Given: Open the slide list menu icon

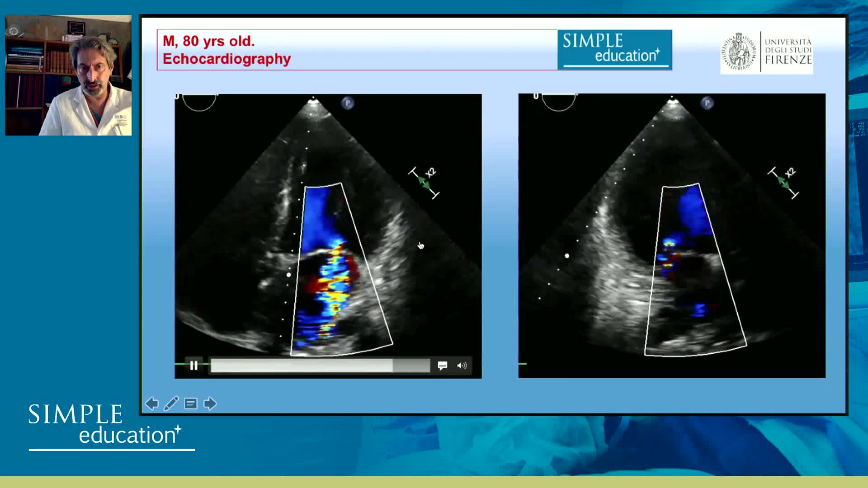Looking at the screenshot, I should pos(190,404).
